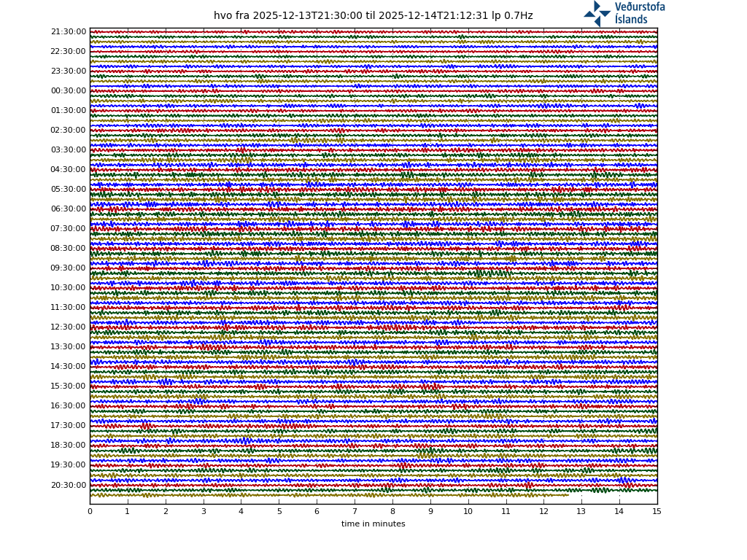The height and width of the screenshot is (560, 747).
Task: Select the 03:30:00 time label
Action: 69,150
